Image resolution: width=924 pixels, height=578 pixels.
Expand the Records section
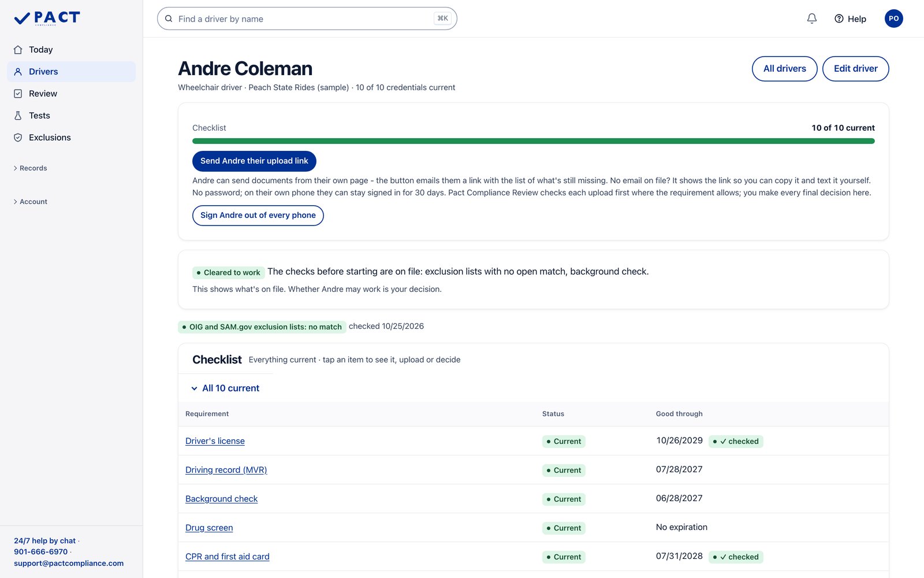(x=30, y=168)
